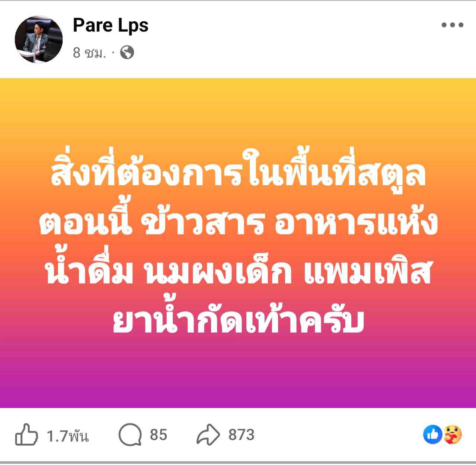Image resolution: width=476 pixels, height=465 pixels.
Task: Click the share arrow icon
Action: coord(209,434)
